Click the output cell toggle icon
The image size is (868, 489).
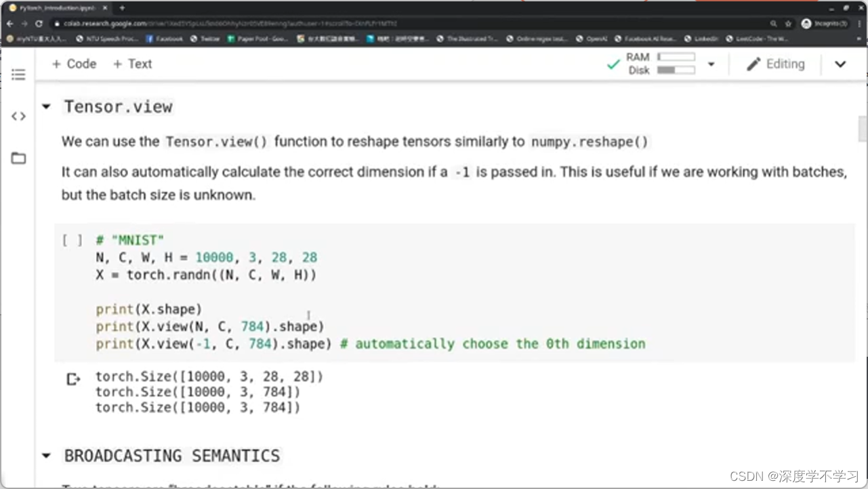pos(73,379)
